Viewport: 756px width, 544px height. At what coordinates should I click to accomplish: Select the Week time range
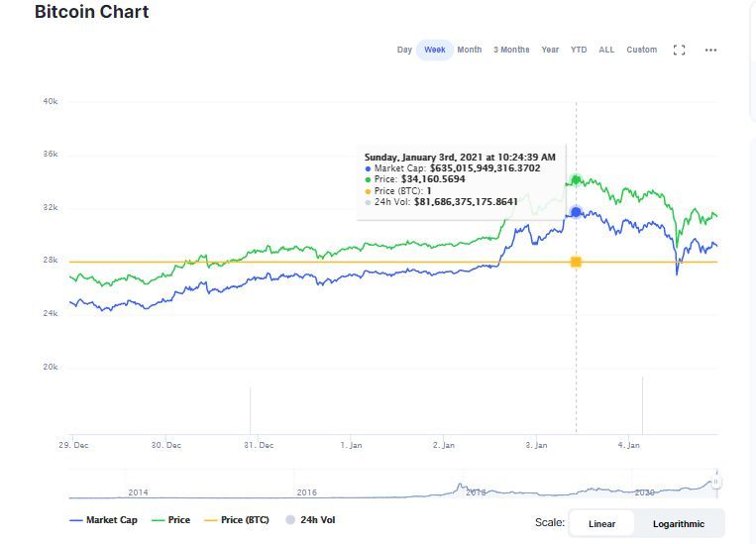click(x=434, y=50)
